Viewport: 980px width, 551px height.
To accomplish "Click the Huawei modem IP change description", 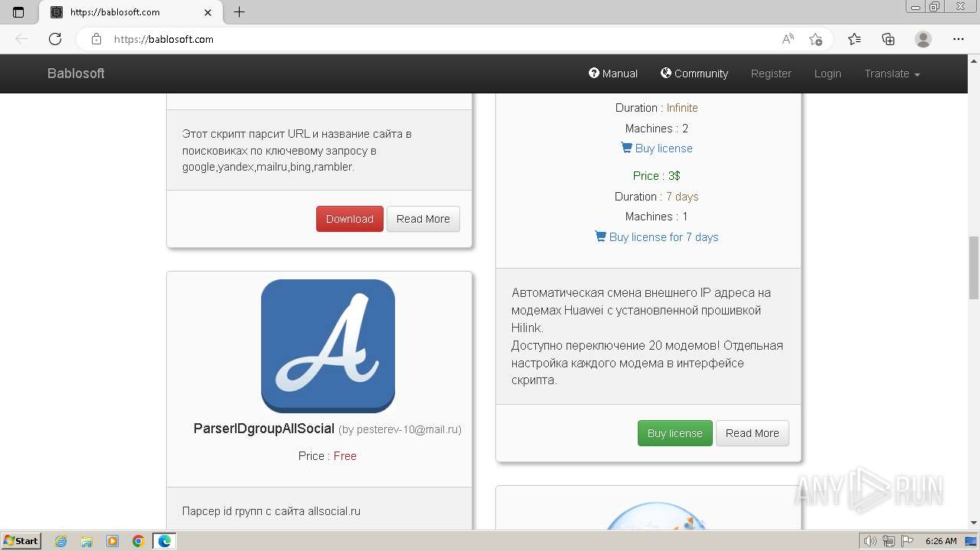I will coord(642,310).
